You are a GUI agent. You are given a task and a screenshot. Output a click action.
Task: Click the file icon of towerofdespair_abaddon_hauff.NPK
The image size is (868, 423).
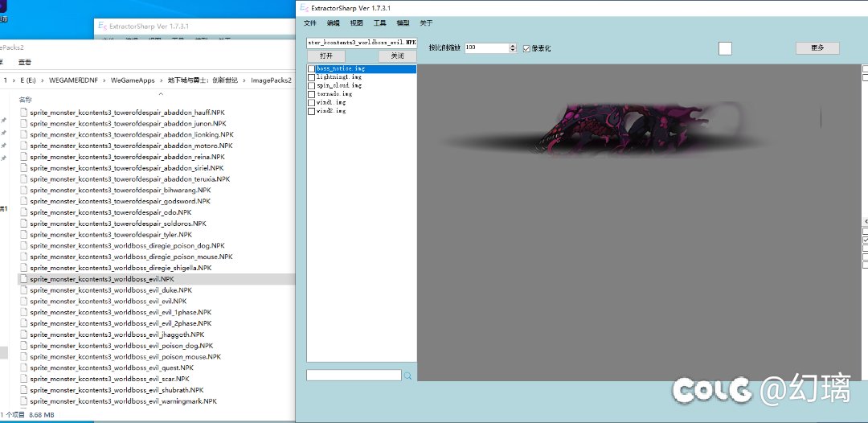[x=24, y=113]
